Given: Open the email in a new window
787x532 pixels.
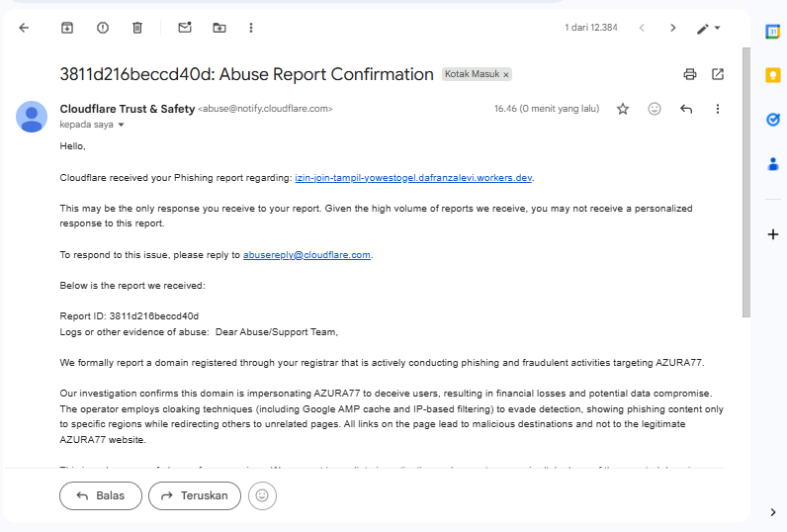Looking at the screenshot, I should coord(718,74).
